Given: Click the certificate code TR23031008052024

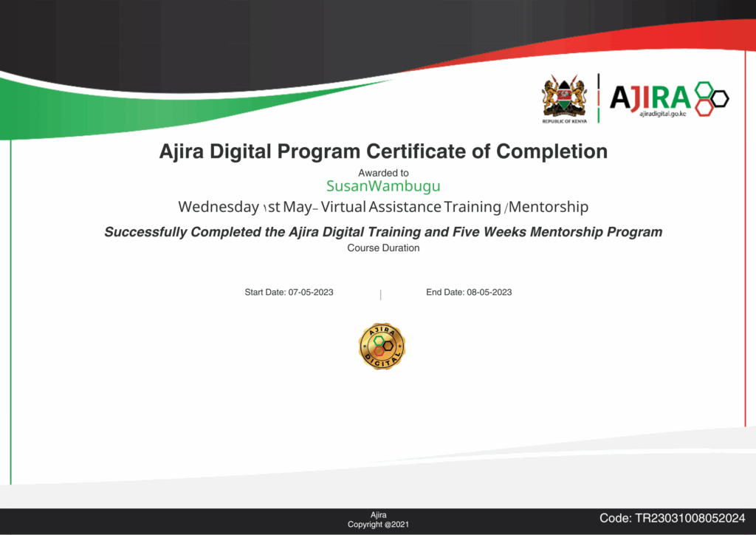Looking at the screenshot, I should click(672, 518).
